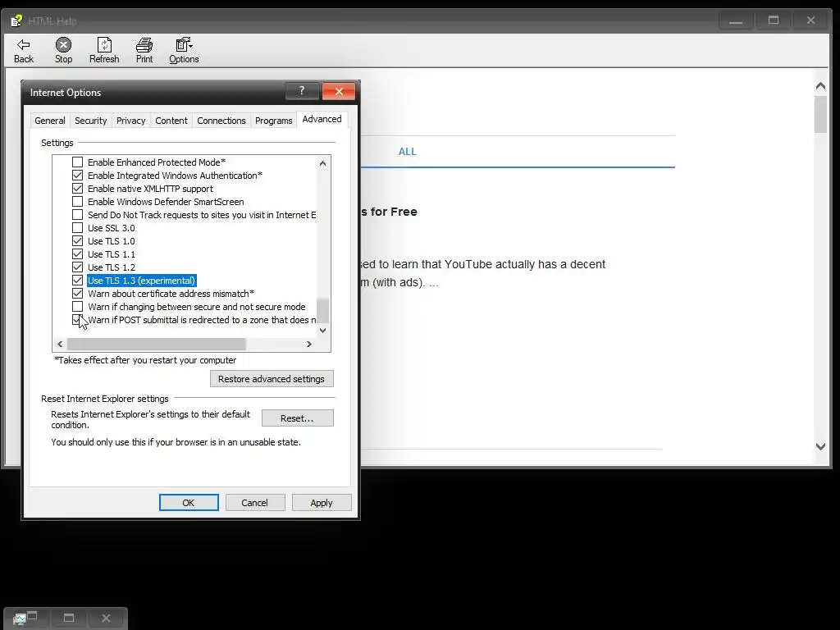
Task: Click the Back arrow icon in HTML Help
Action: (x=24, y=44)
